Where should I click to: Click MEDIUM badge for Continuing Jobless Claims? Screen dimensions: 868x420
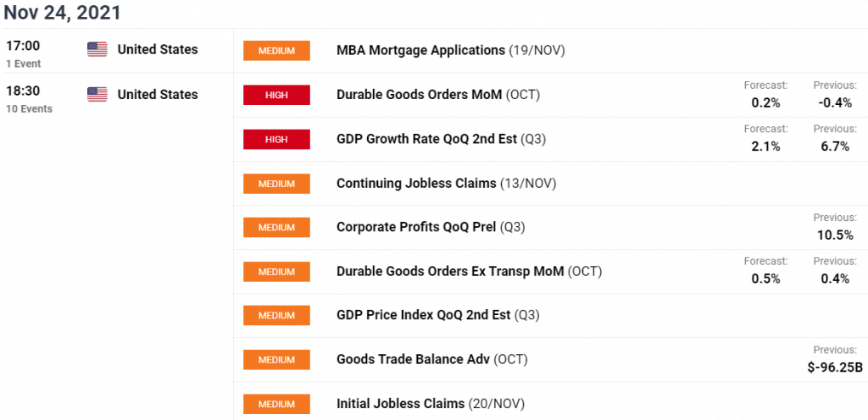click(276, 184)
